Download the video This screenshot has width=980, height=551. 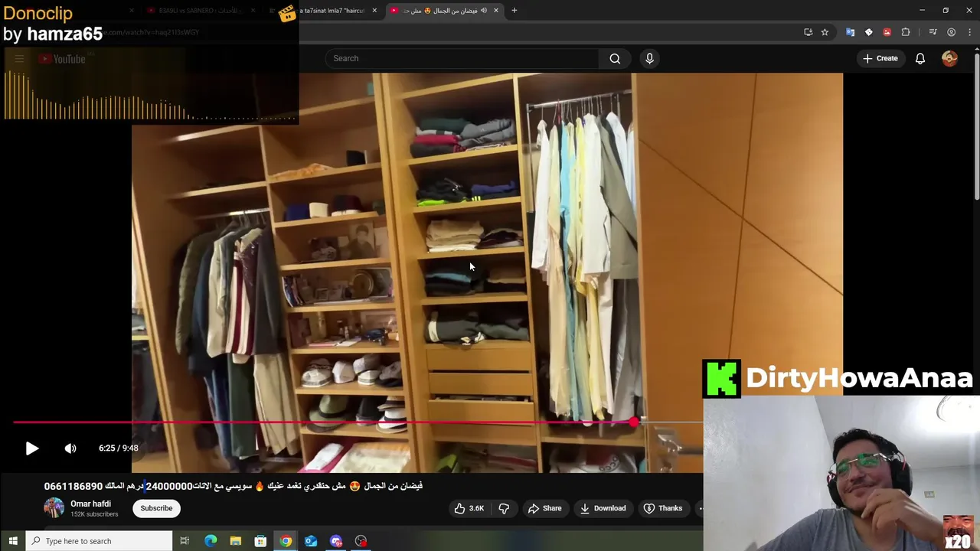tap(603, 508)
